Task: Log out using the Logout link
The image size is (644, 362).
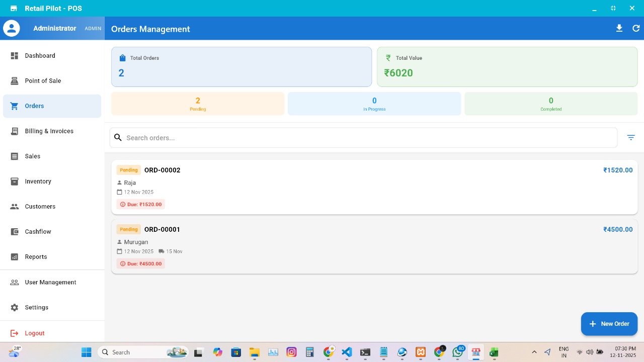Action: (34, 333)
